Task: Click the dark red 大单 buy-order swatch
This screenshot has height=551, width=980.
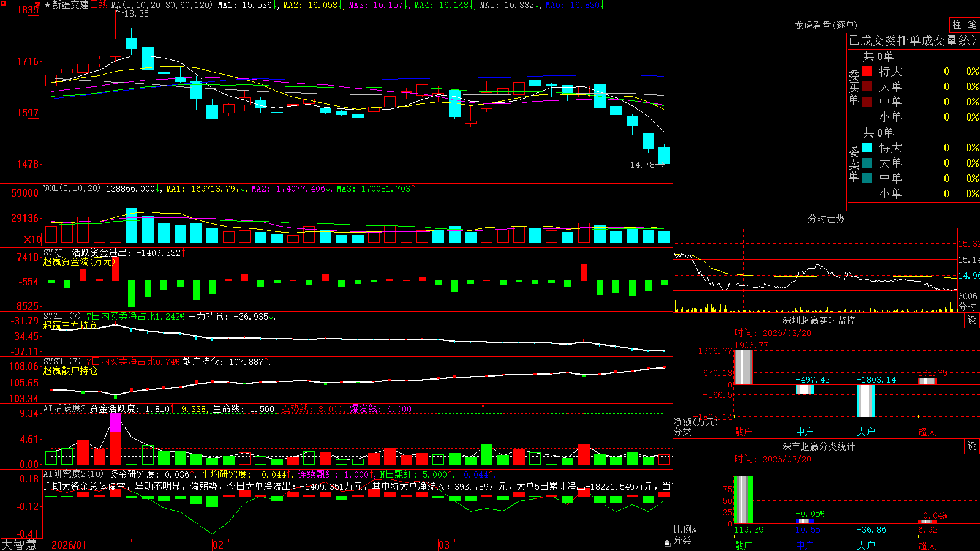Action: [x=867, y=86]
